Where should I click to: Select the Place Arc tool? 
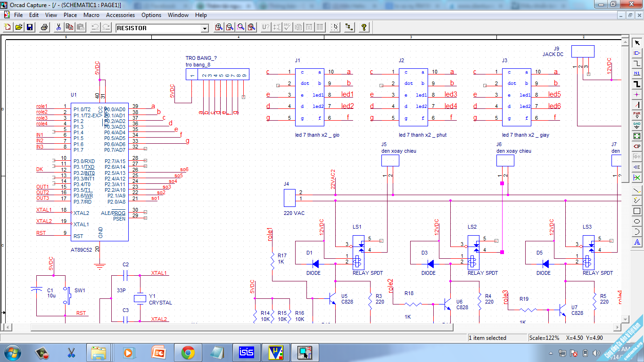tap(637, 232)
